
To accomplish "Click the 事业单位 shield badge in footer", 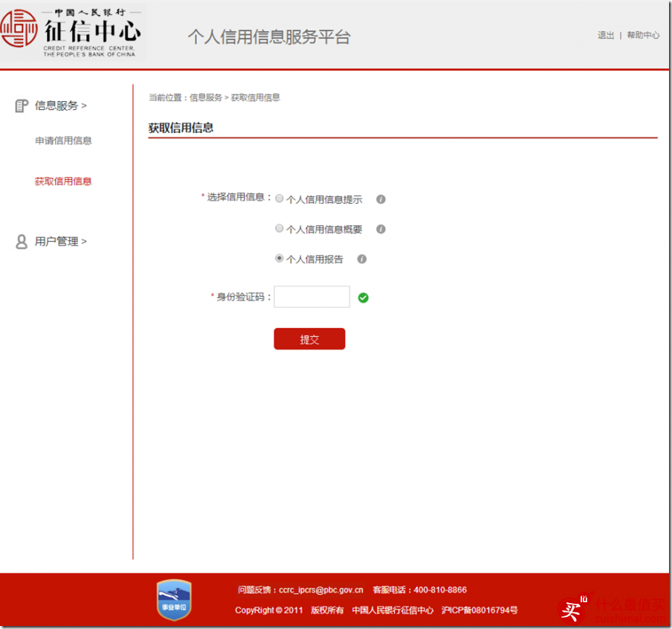I will coord(174,600).
